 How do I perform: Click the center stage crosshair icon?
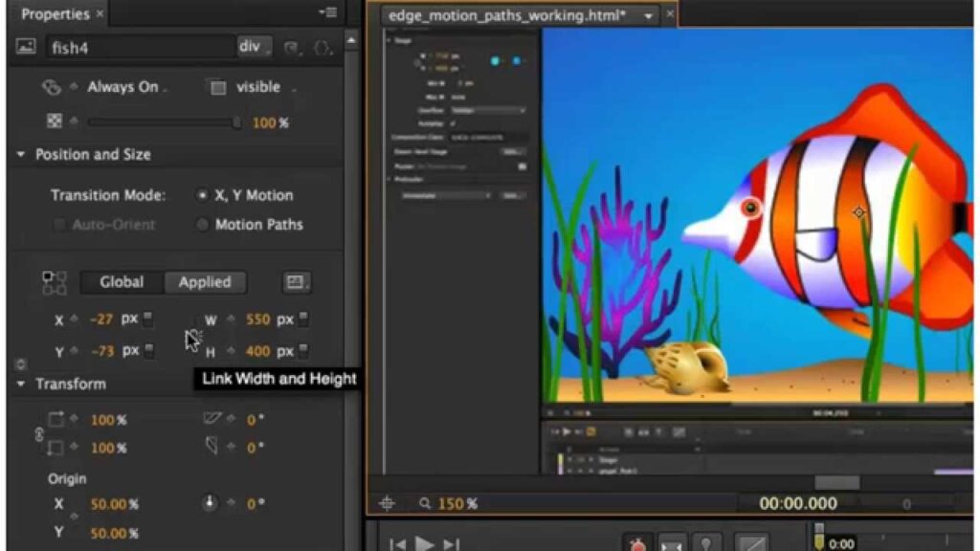click(x=387, y=503)
